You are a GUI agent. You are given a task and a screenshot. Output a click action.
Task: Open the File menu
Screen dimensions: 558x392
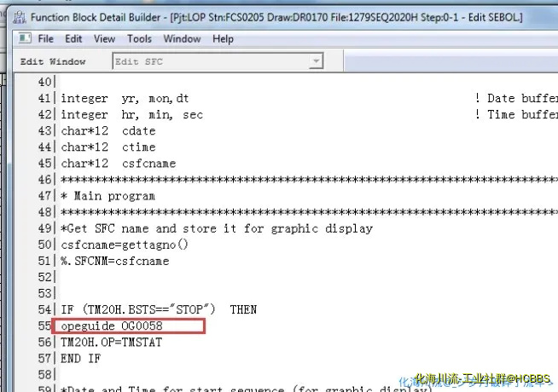coord(45,38)
